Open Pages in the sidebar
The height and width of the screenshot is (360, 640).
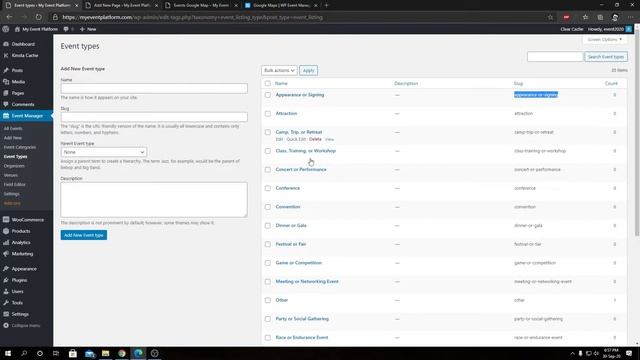(18, 93)
